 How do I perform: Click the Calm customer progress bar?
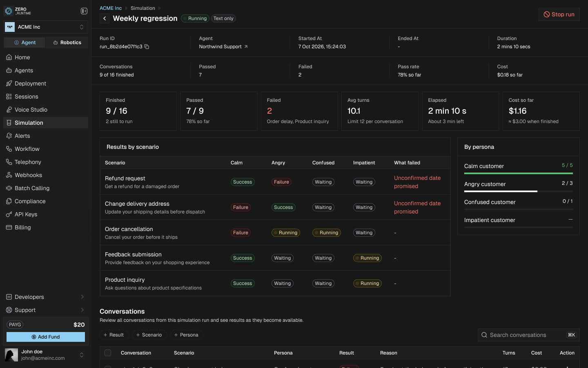519,173
